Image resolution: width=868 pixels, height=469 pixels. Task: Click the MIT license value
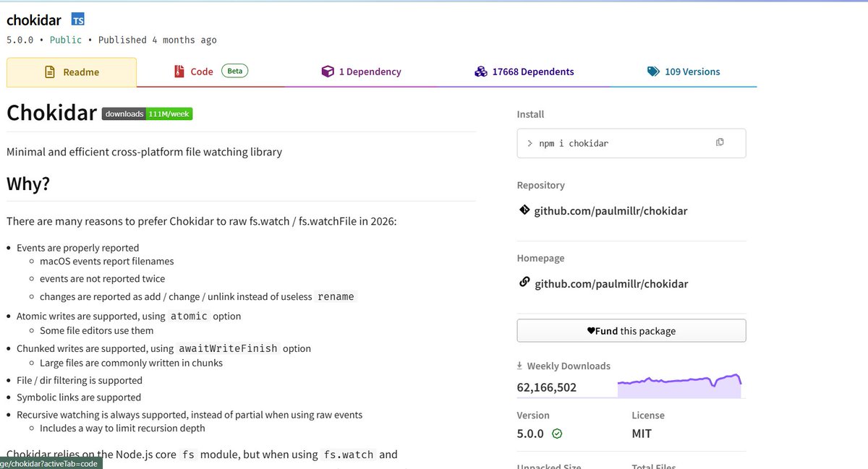tap(642, 434)
